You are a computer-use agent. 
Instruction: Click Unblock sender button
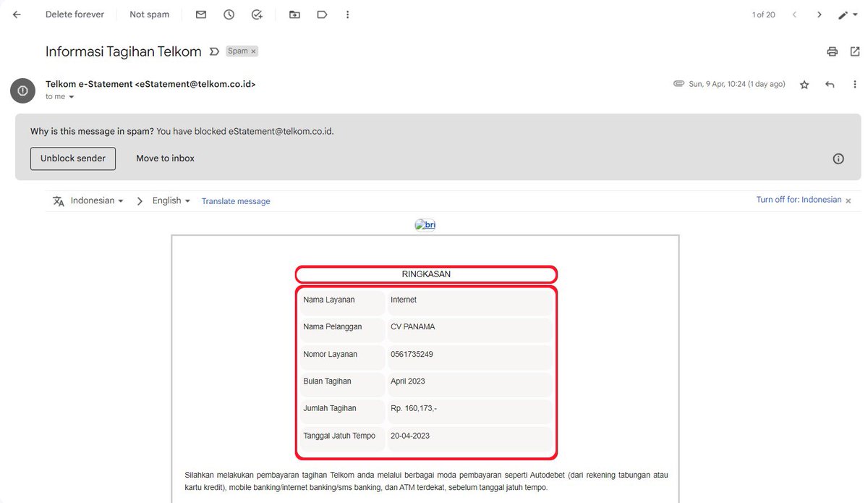pos(73,158)
